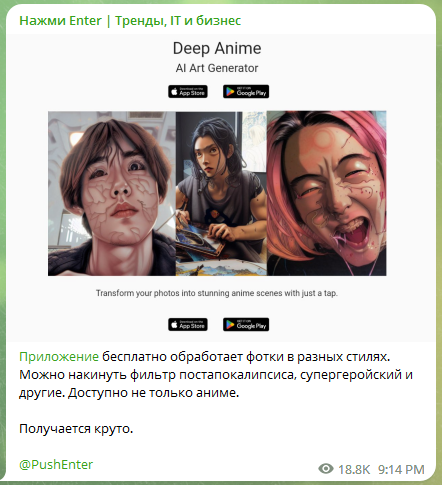Click the 'Transform your photos' tagline
The height and width of the screenshot is (485, 442).
217,293
